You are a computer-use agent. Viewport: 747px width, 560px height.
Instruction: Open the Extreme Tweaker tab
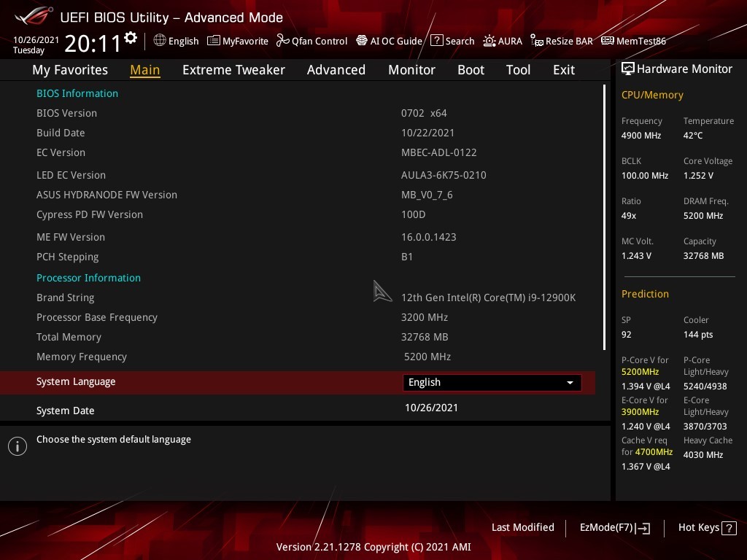233,70
